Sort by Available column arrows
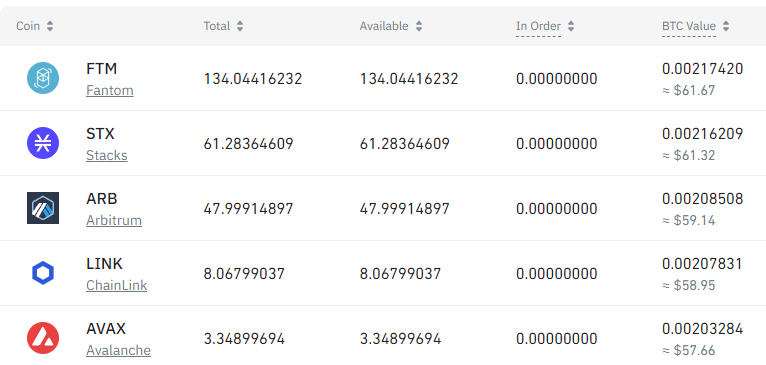This screenshot has width=766, height=365. point(419,26)
